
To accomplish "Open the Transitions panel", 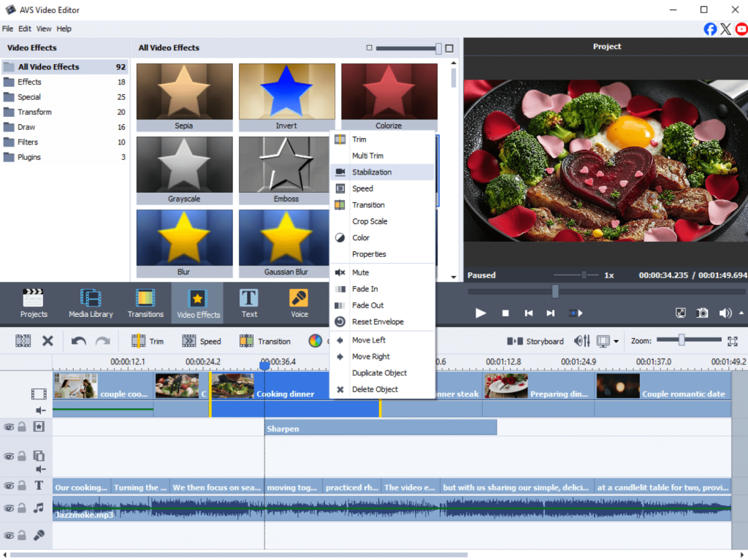I will [145, 303].
